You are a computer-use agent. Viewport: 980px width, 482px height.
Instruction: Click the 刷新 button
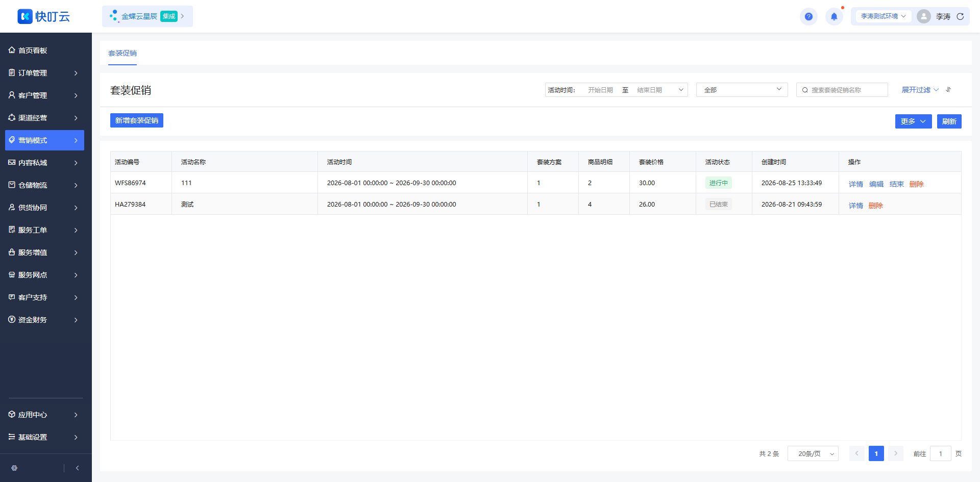949,121
